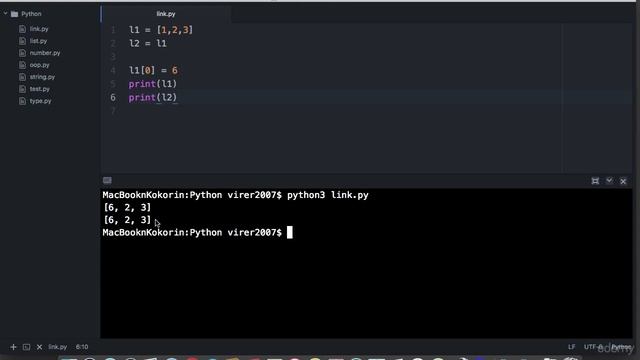Click the file icon beside test.py
The height and width of the screenshot is (360, 640).
pos(22,89)
